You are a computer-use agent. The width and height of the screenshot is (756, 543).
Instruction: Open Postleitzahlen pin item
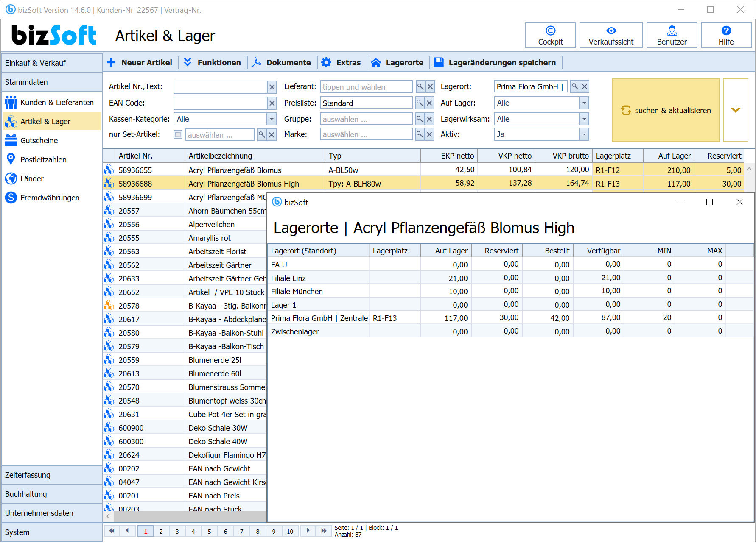pos(52,159)
